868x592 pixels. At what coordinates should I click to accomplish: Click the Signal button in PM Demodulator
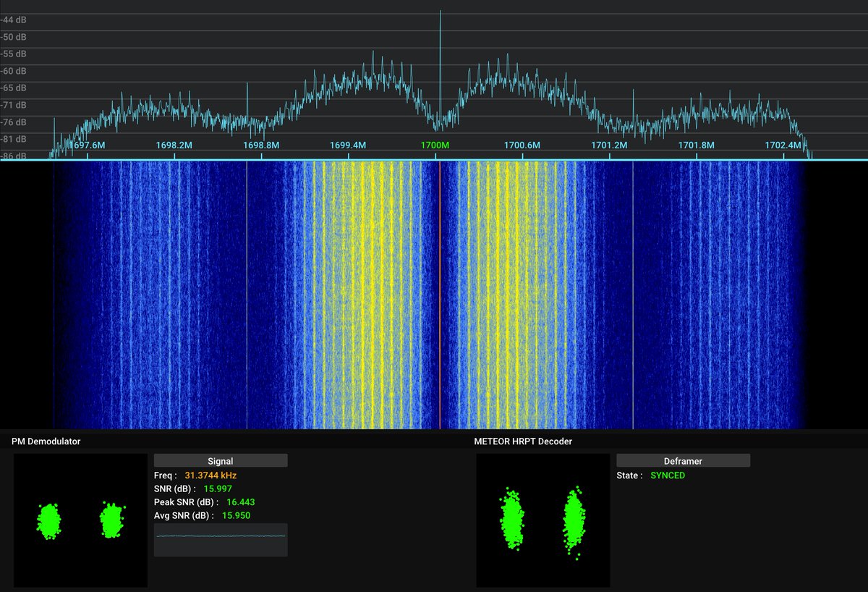point(221,460)
